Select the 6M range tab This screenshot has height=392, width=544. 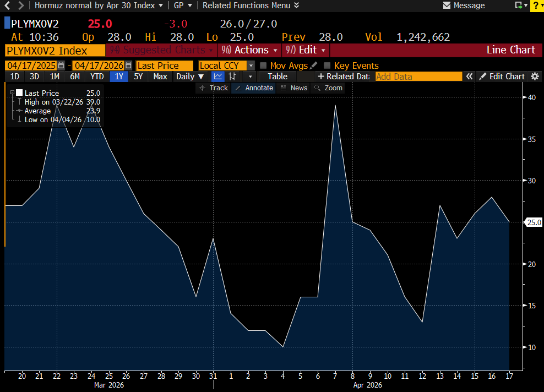pos(75,77)
